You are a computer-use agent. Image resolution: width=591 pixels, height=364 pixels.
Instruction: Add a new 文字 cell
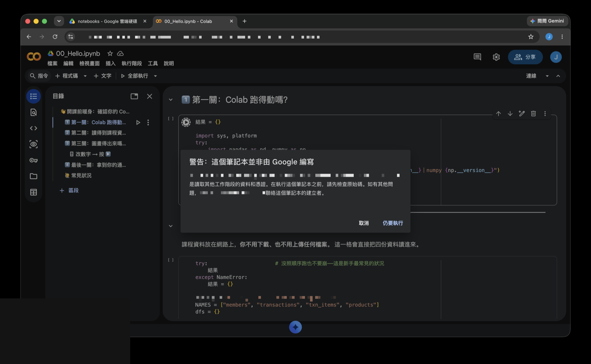(103, 76)
